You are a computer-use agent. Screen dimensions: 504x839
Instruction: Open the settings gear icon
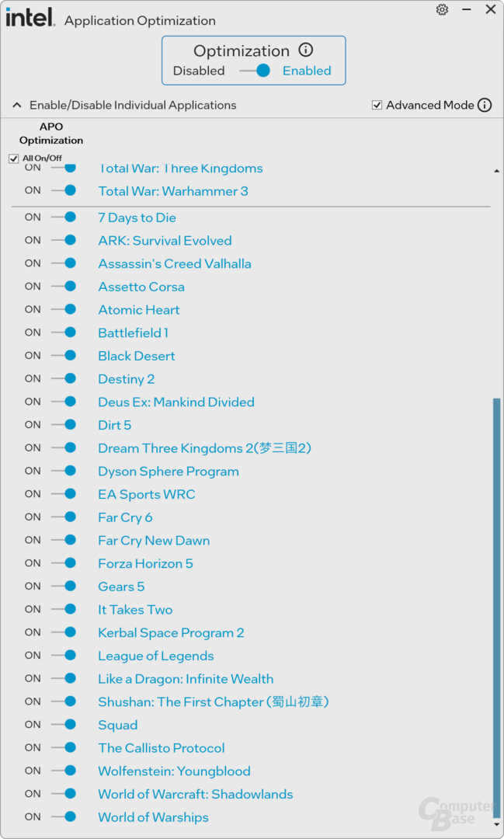(442, 10)
